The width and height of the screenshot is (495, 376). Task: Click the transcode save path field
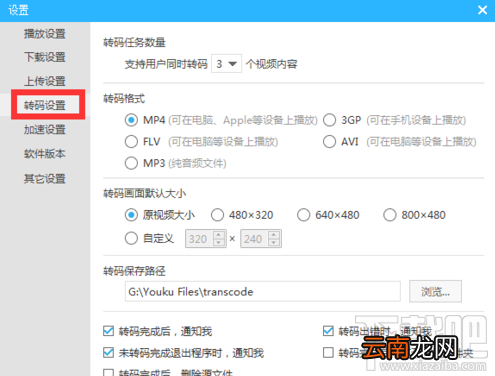tap(263, 291)
